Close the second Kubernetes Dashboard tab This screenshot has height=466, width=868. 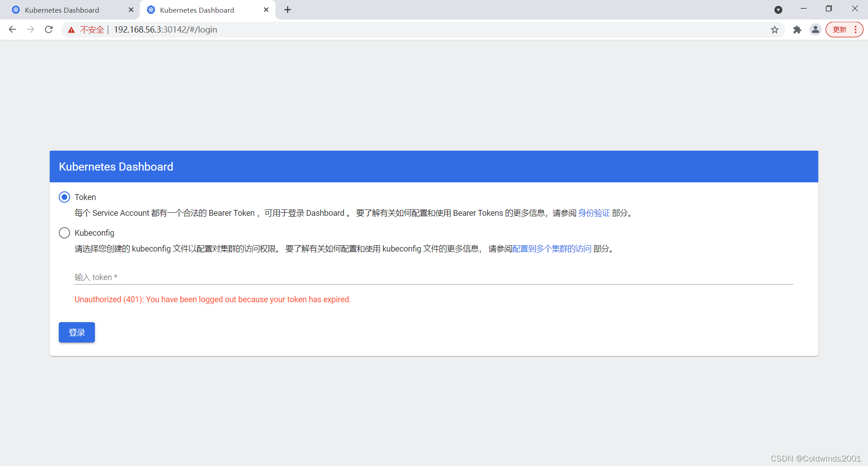coord(266,10)
